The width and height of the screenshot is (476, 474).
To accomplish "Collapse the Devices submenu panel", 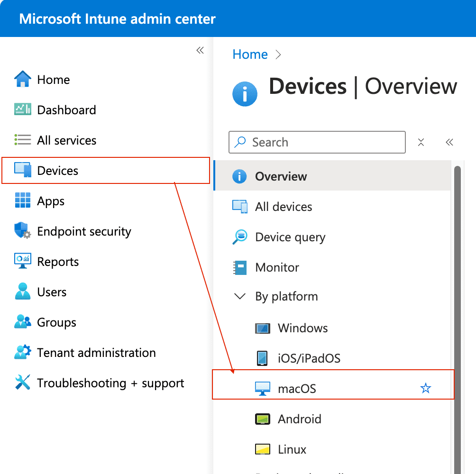I will coord(449,142).
